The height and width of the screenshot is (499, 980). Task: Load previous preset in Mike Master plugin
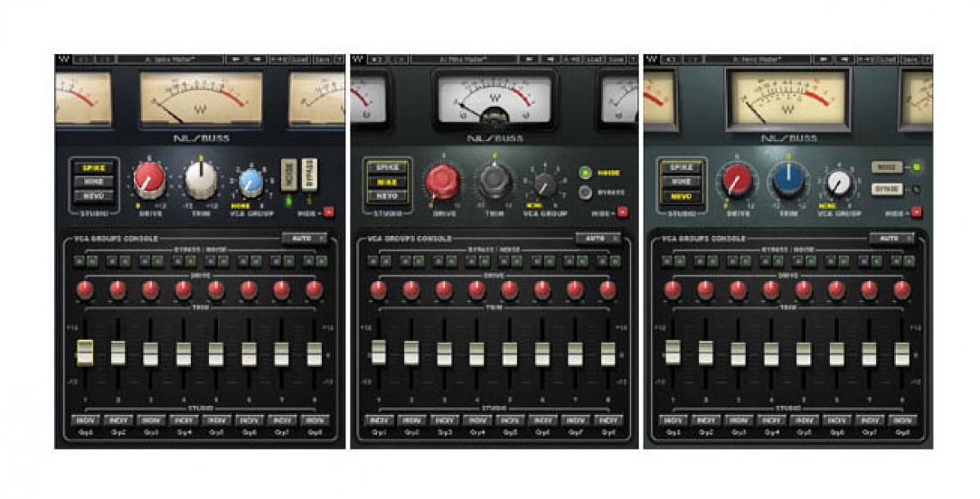pos(531,60)
